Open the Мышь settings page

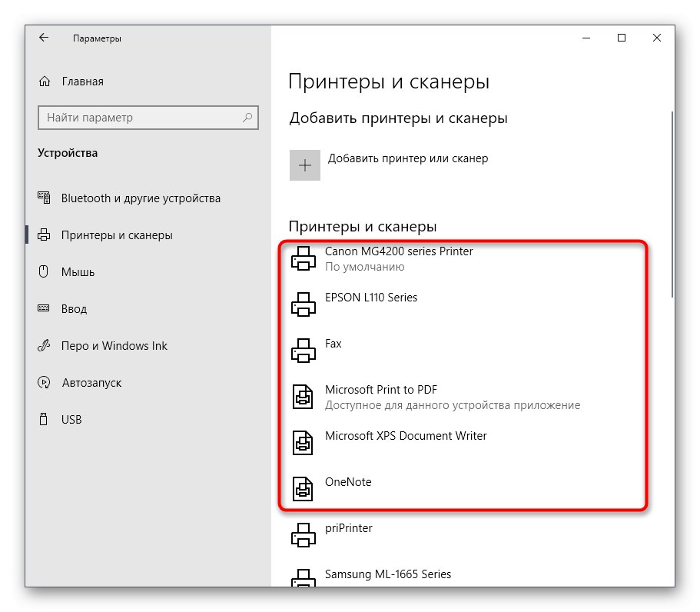click(x=78, y=271)
